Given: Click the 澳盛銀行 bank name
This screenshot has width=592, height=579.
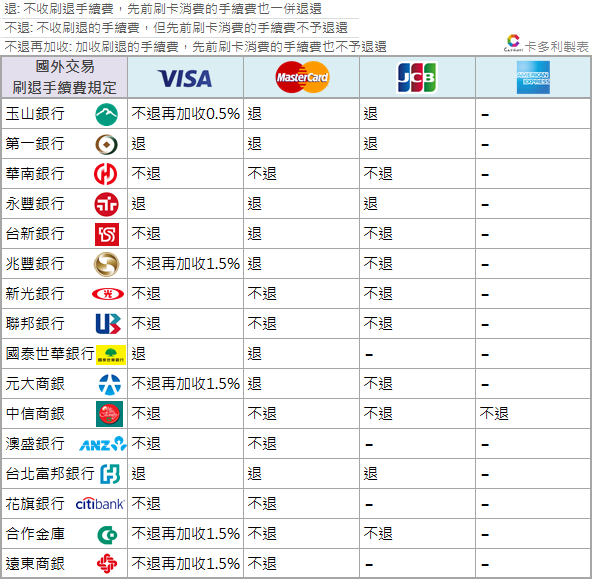Looking at the screenshot, I should pyautogui.click(x=35, y=444).
